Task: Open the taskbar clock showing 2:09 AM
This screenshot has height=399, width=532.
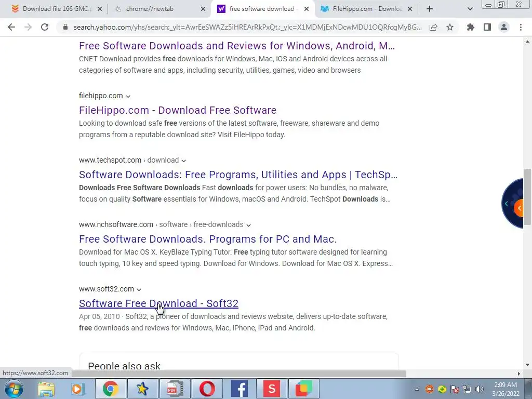Action: coord(506,389)
